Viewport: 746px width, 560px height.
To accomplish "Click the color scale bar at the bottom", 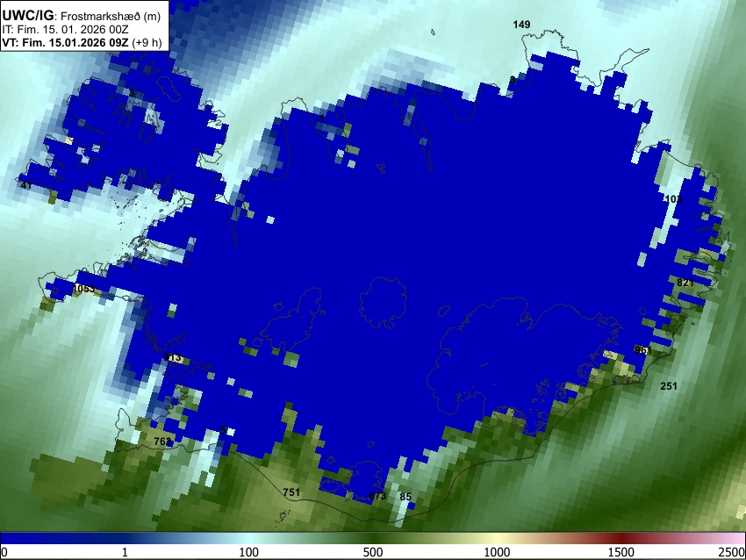I will pyautogui.click(x=373, y=538).
